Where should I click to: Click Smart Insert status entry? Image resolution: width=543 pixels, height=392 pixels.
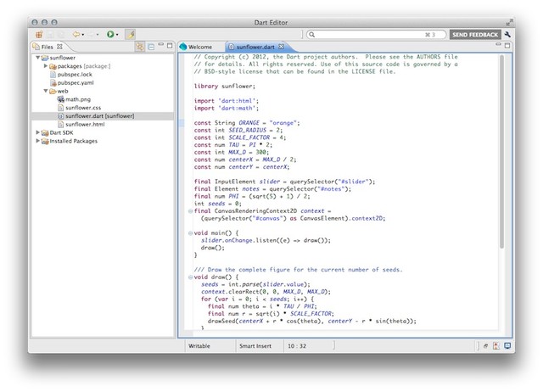tap(255, 346)
